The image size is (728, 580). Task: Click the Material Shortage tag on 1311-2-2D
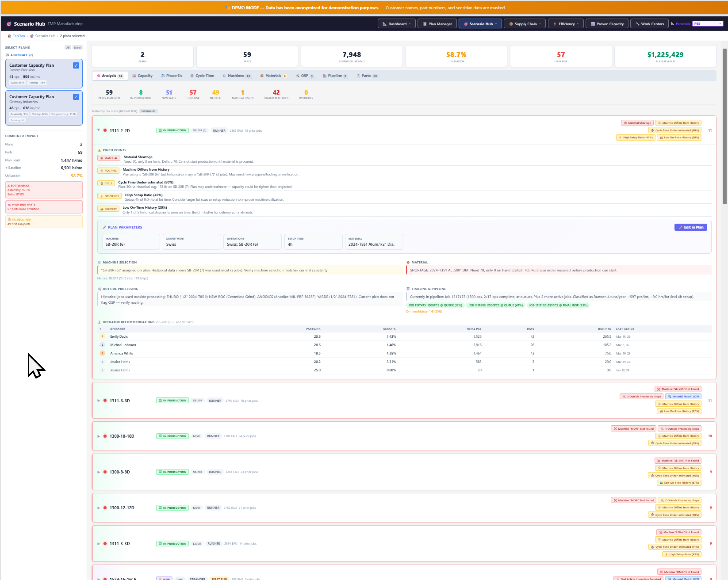click(x=637, y=123)
